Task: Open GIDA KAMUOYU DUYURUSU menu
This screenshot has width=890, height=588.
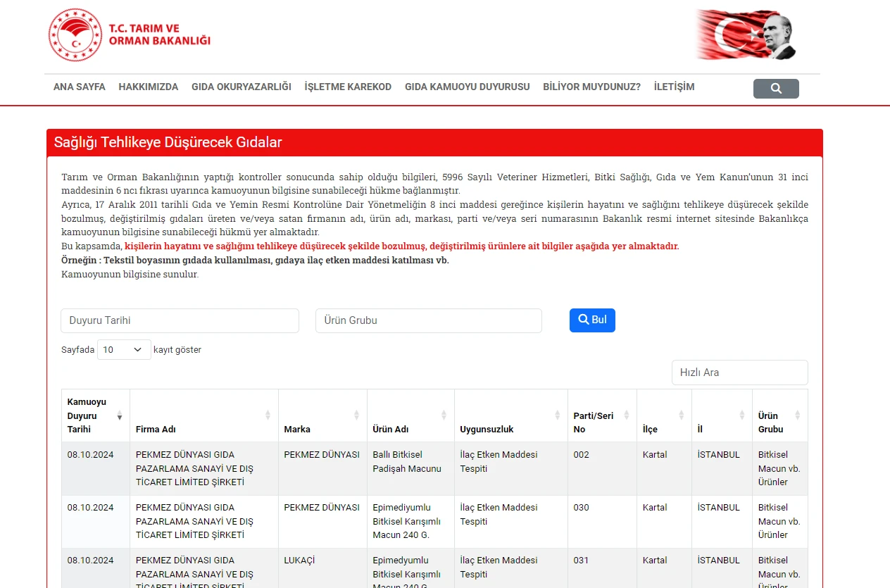Action: pos(468,87)
